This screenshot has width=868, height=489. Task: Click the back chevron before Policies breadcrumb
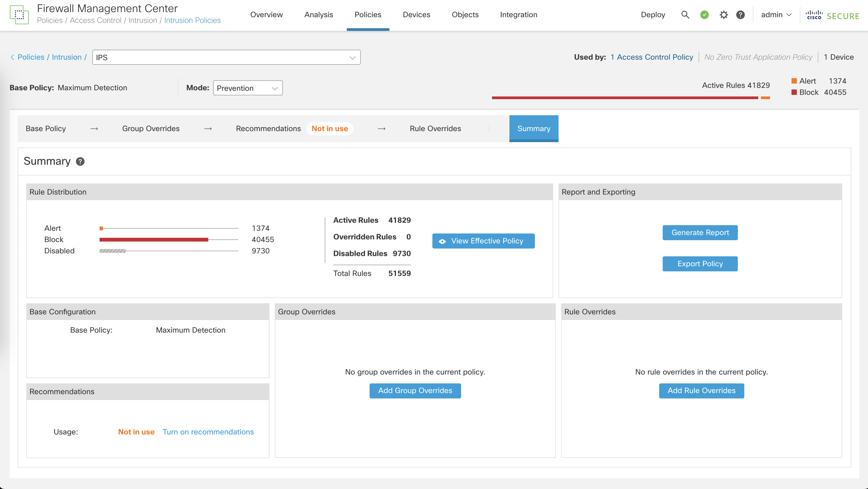pyautogui.click(x=12, y=57)
